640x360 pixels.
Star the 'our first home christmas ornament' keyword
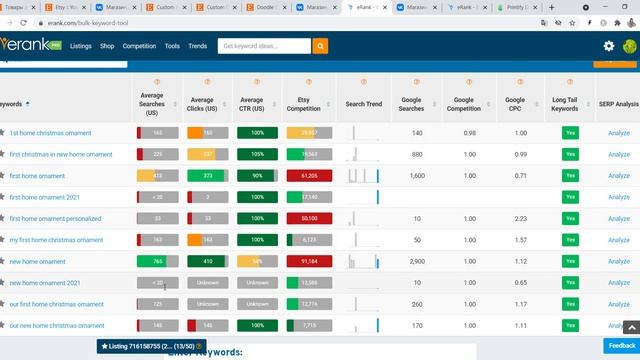[2, 304]
